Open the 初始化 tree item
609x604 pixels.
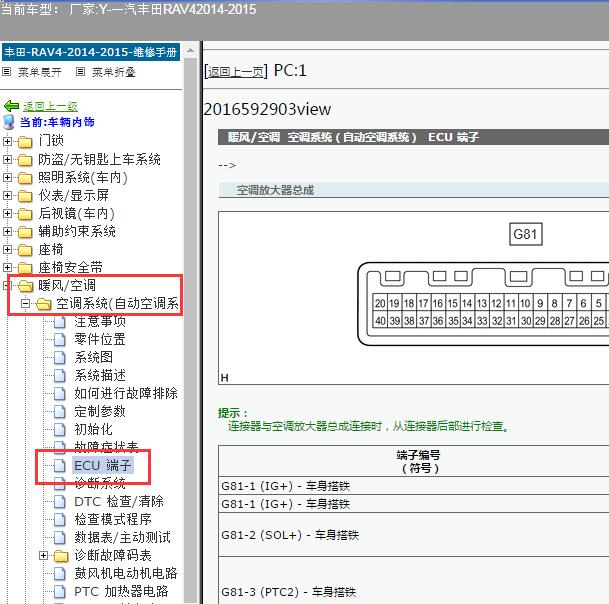pyautogui.click(x=94, y=430)
